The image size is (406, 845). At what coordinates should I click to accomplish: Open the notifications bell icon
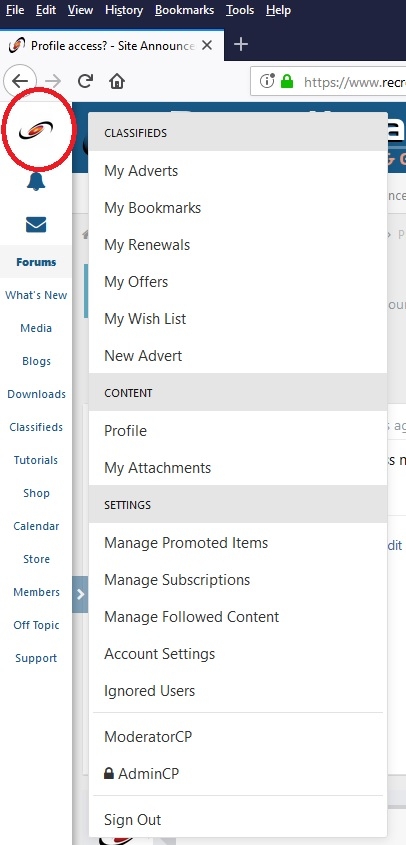tap(36, 181)
